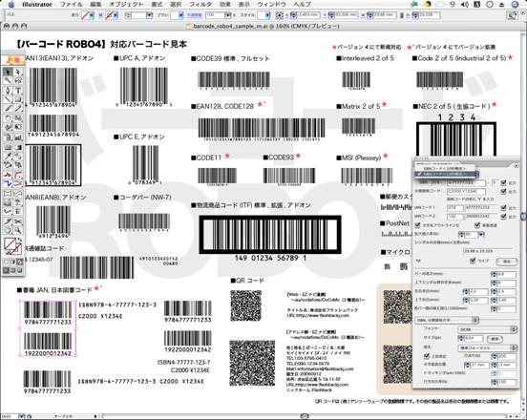
Task: Open the フォント OCRB dropdown
Action: click(x=487, y=329)
